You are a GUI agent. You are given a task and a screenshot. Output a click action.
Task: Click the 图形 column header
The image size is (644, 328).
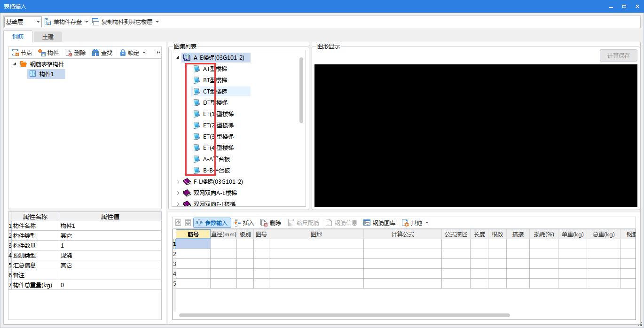click(316, 234)
